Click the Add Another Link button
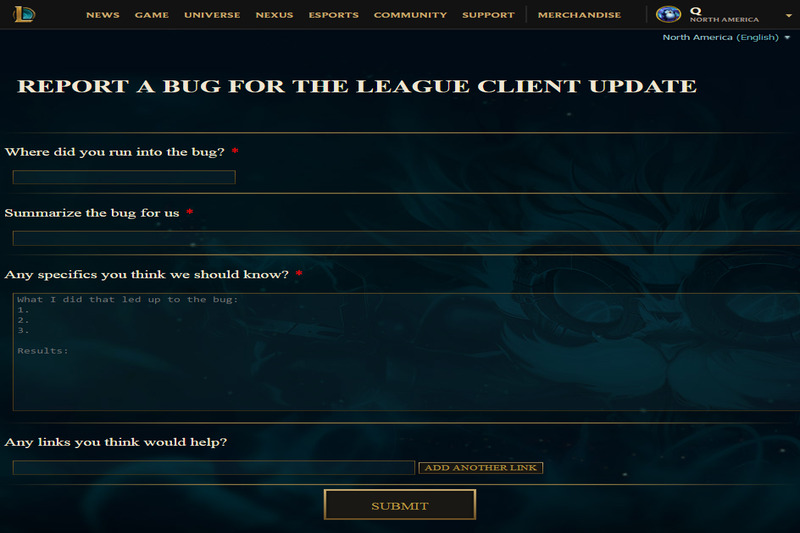The width and height of the screenshot is (800, 533). pos(481,468)
